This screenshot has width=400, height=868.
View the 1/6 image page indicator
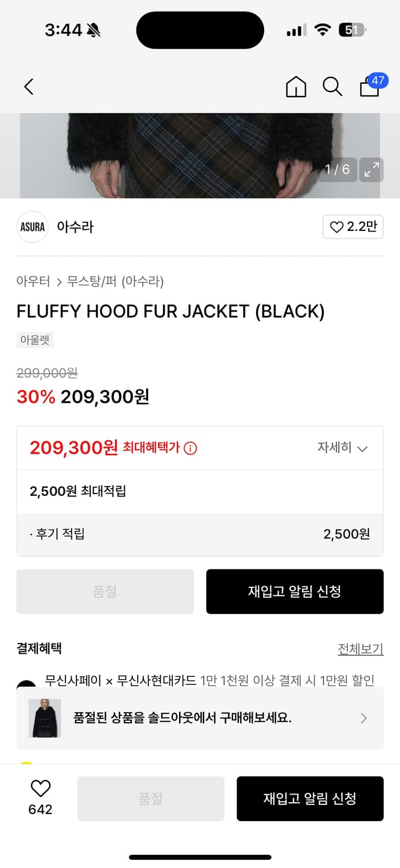(337, 170)
